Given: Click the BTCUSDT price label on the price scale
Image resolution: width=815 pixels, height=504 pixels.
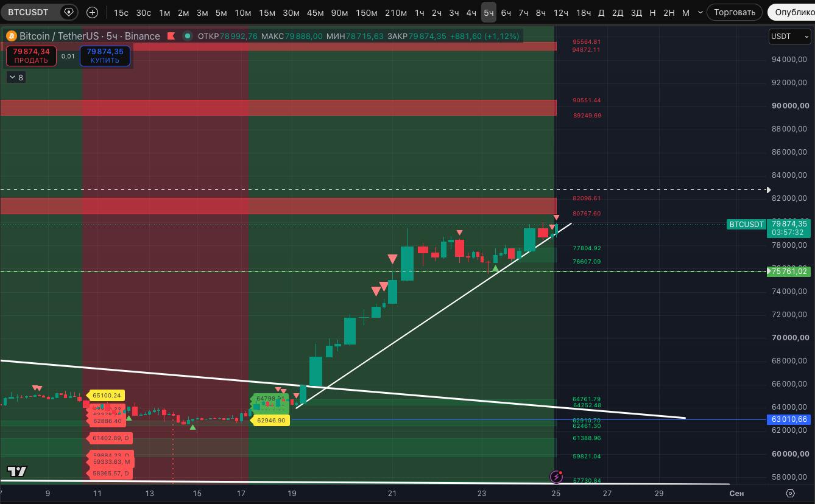Looking at the screenshot, I should tap(746, 225).
